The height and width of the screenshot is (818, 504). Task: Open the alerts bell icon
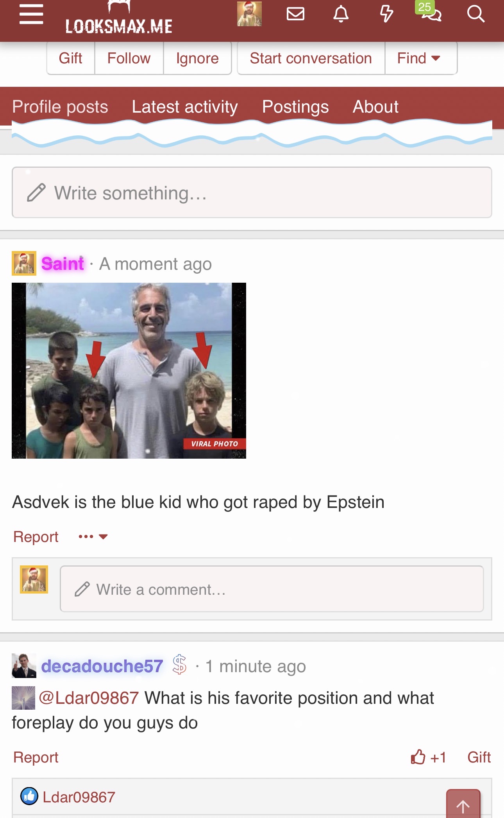click(341, 14)
